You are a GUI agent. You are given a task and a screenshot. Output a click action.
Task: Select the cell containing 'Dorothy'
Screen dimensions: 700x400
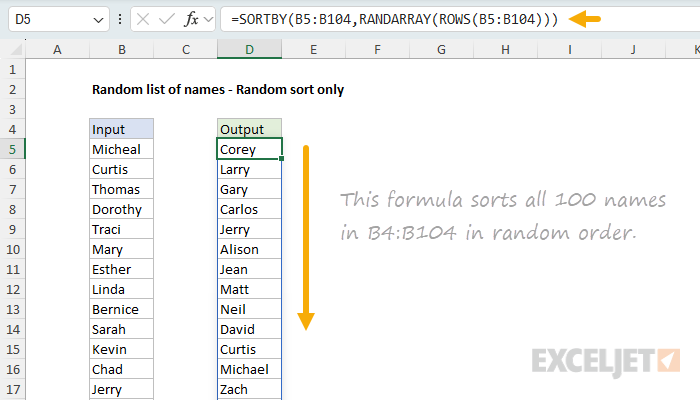(121, 209)
